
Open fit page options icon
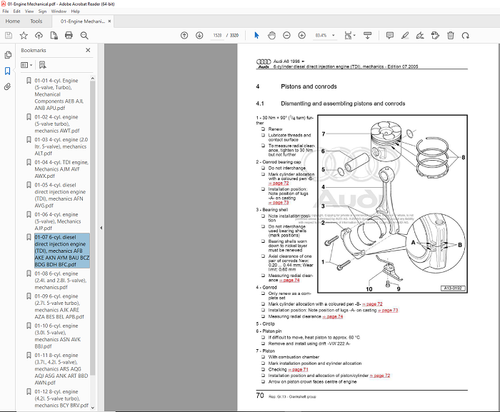click(349, 35)
